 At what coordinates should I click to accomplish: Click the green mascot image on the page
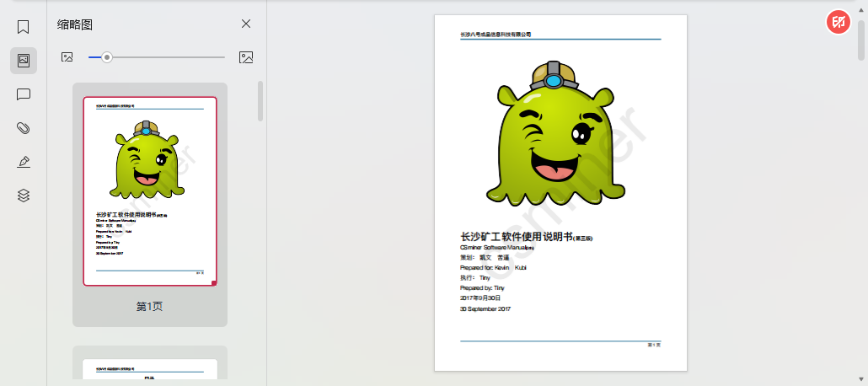tap(556, 133)
